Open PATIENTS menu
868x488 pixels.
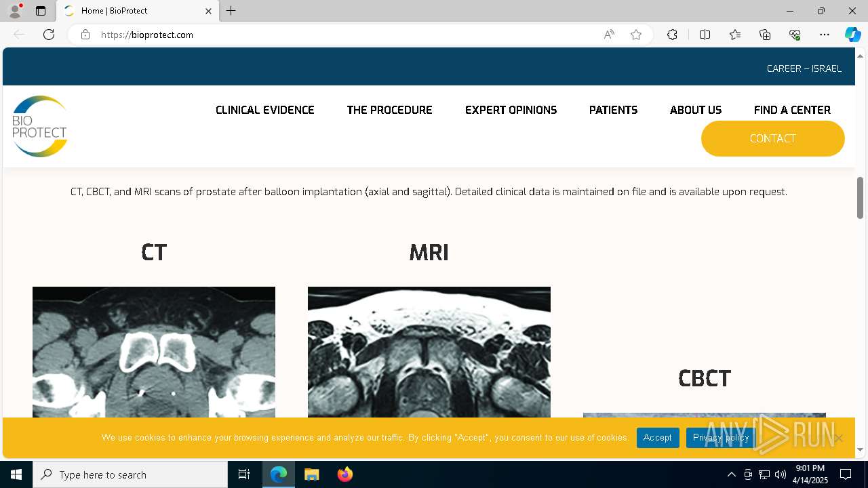(613, 110)
